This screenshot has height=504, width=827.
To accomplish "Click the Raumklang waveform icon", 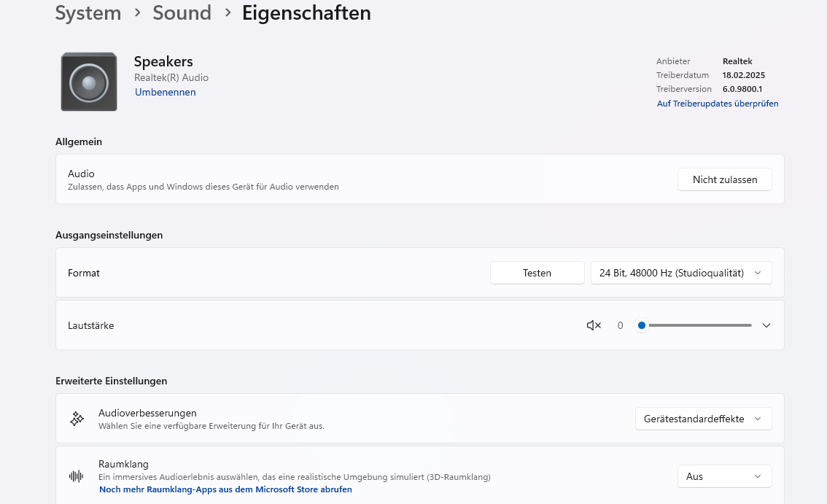I will (77, 476).
